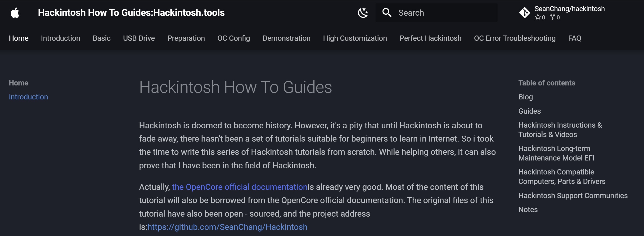
Task: Jump to Blog in table of contents
Action: coord(526,97)
